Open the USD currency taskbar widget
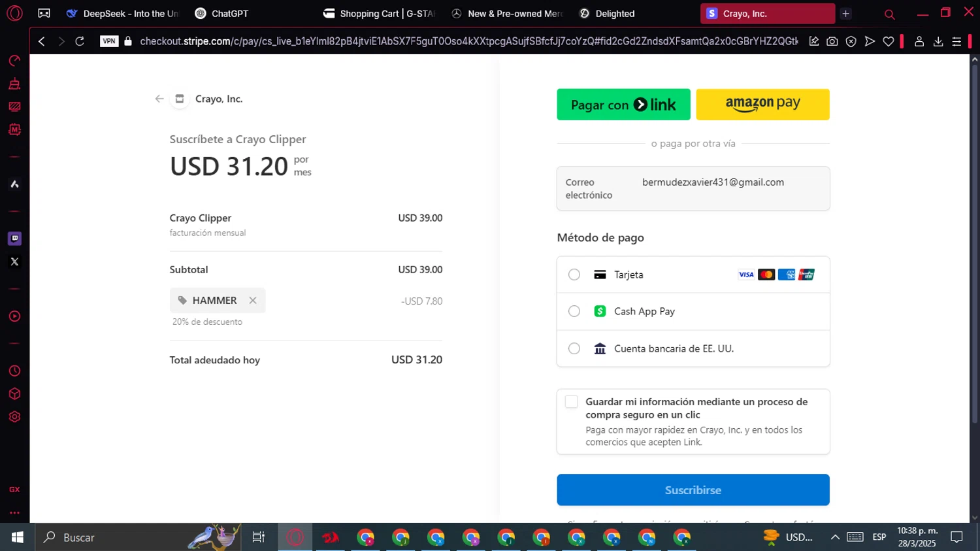Viewport: 980px width, 551px height. point(788,537)
